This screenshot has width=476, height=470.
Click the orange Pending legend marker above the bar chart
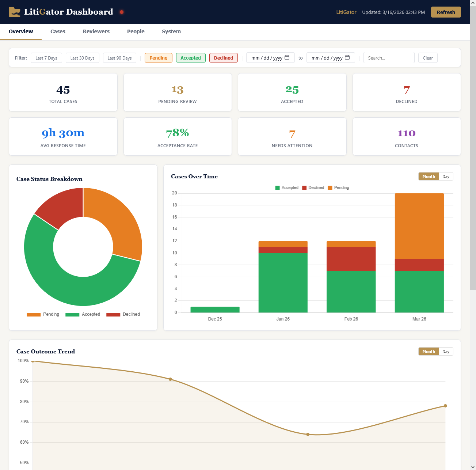[x=331, y=187]
